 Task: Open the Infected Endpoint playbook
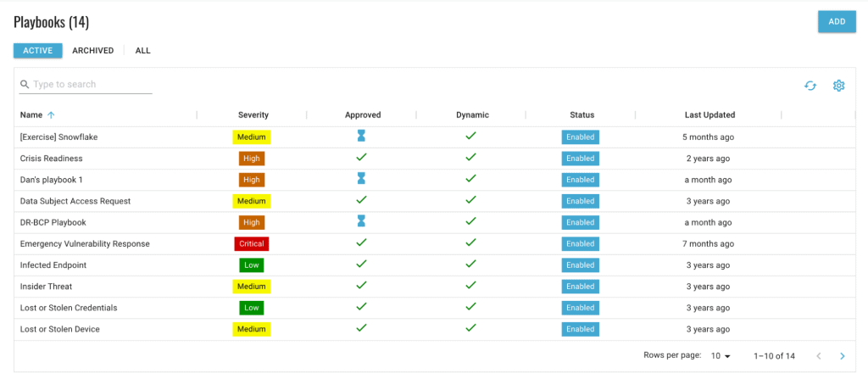(x=53, y=265)
